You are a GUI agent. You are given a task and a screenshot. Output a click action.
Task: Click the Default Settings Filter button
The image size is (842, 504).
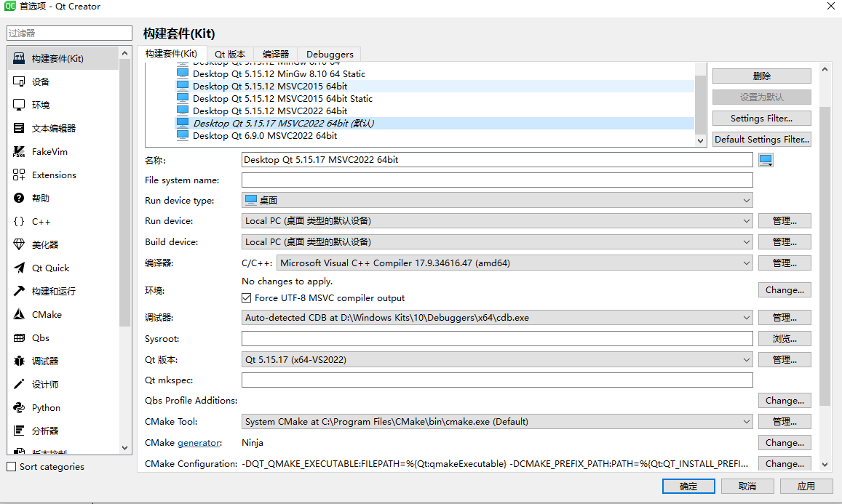point(761,139)
